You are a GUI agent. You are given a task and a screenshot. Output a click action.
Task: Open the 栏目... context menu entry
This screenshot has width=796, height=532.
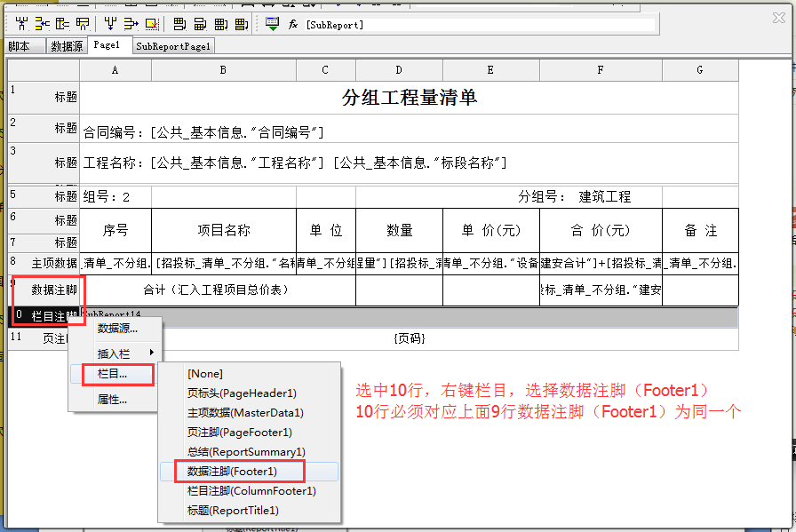click(x=112, y=374)
